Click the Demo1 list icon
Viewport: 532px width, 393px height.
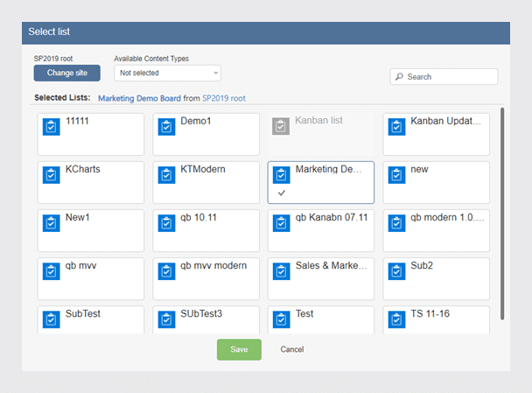click(x=166, y=127)
